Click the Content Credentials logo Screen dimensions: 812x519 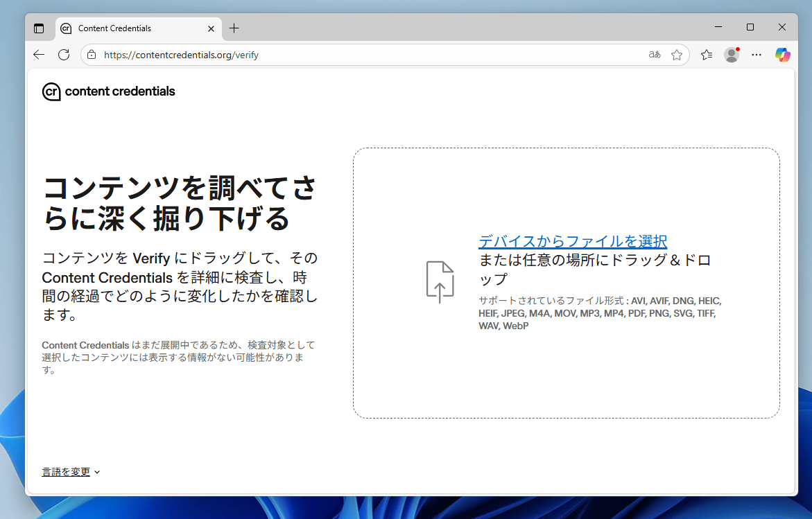pos(109,91)
